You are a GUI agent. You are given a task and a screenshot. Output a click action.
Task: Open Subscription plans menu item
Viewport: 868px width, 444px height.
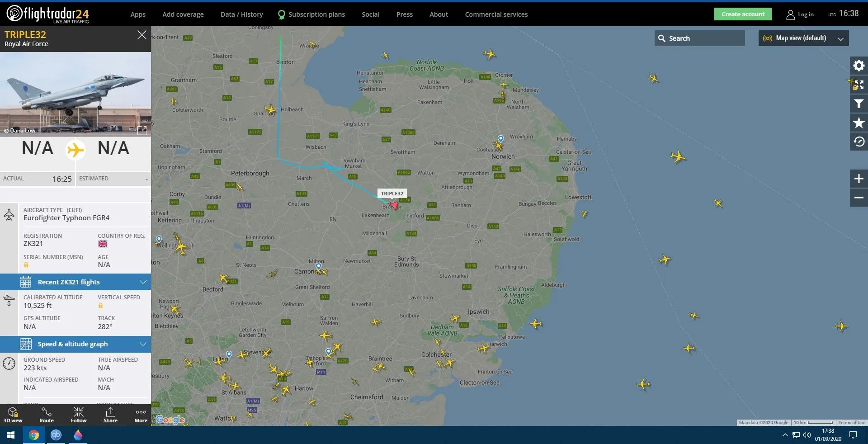click(311, 14)
